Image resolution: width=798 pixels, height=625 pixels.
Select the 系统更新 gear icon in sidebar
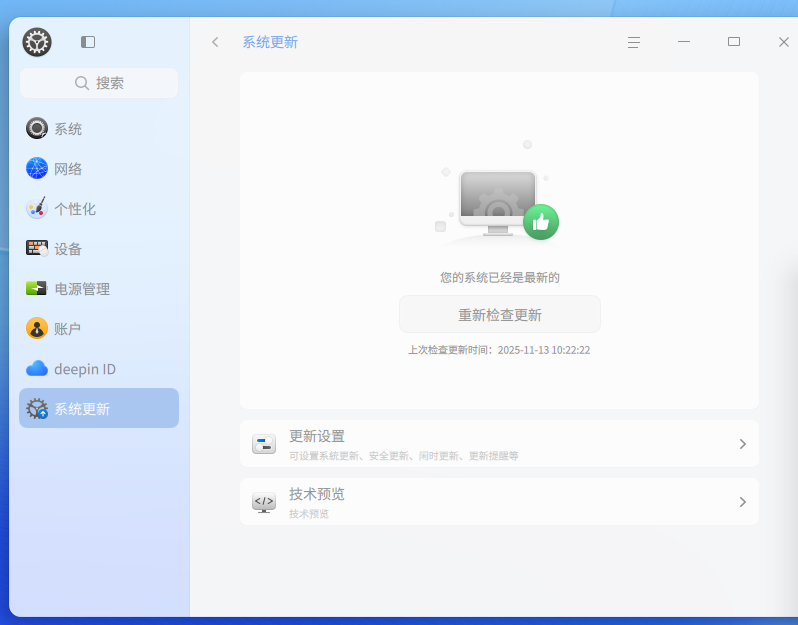pos(37,409)
